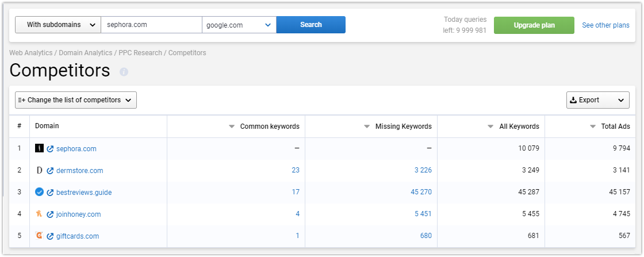This screenshot has height=257, width=644.
Task: Click the blue Search button
Action: click(311, 25)
